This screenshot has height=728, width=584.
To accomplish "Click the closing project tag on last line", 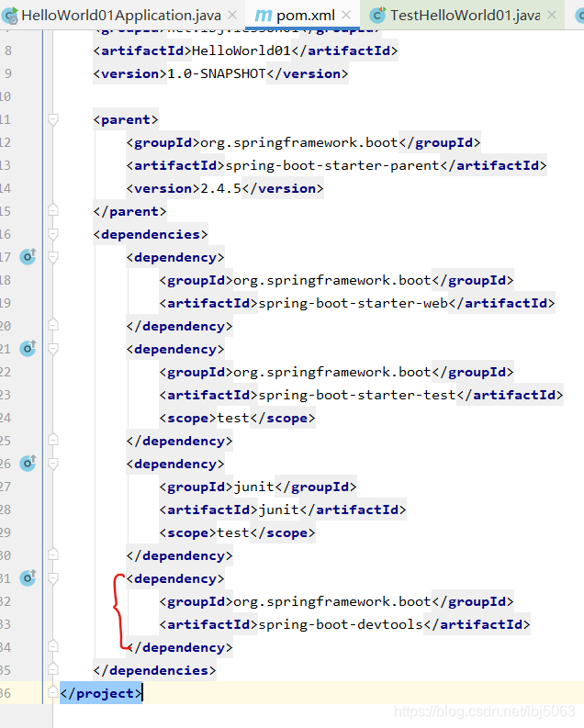I will pos(101,693).
